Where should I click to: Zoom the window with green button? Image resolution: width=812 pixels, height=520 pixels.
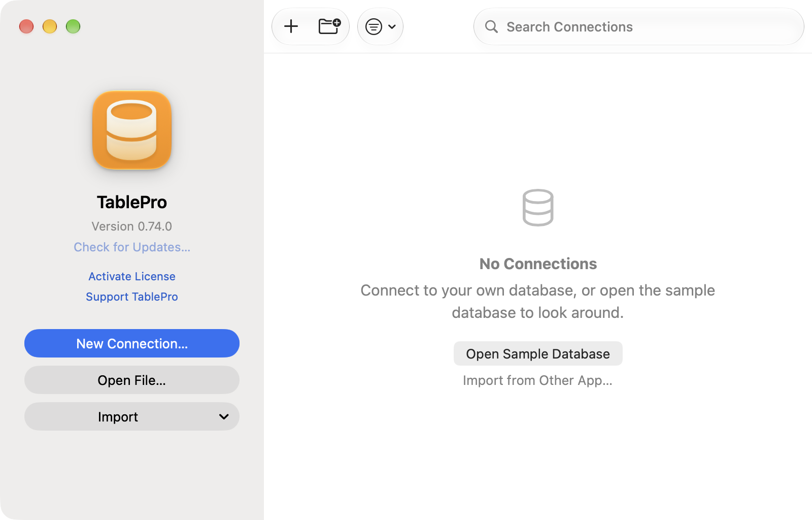pos(73,26)
